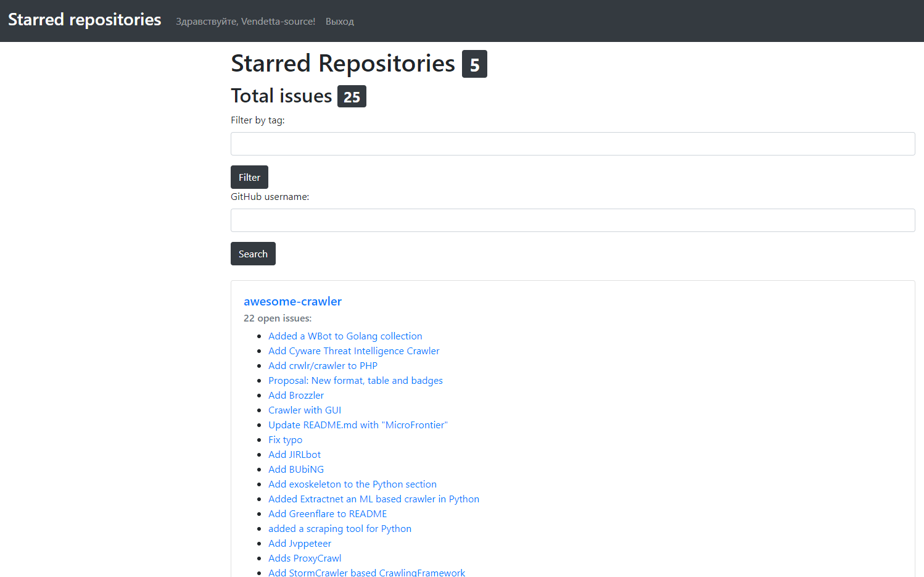Open 'Update README.md with MicroFrontier' issue

click(358, 425)
